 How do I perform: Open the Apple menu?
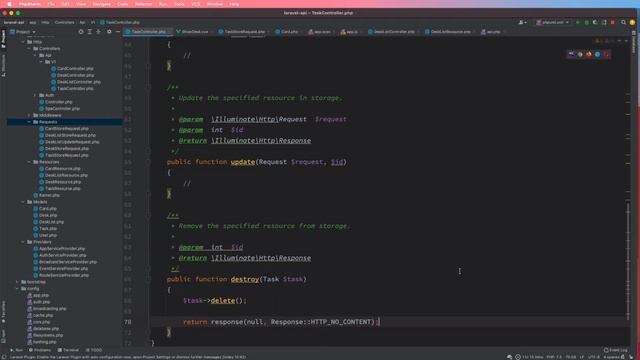click(9, 4)
